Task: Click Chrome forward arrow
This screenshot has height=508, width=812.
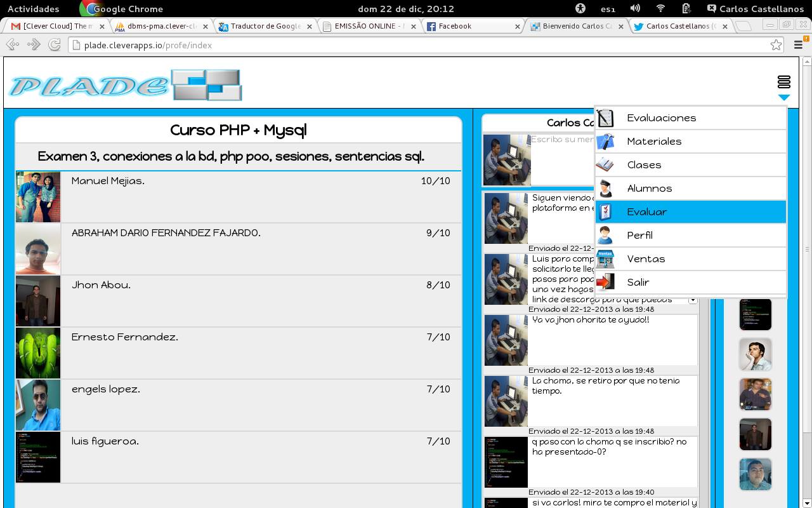Action: (34, 44)
